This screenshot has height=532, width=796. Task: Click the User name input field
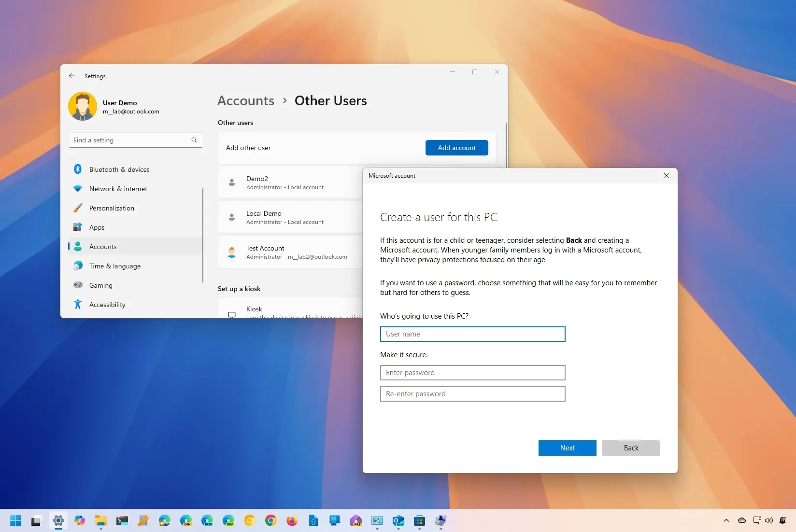pos(472,334)
